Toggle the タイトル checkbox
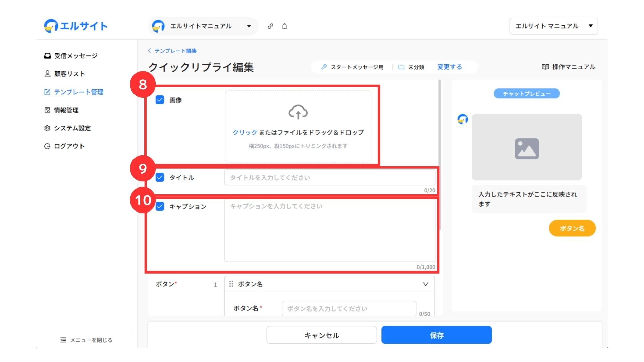The width and height of the screenshot is (644, 362). (x=160, y=177)
